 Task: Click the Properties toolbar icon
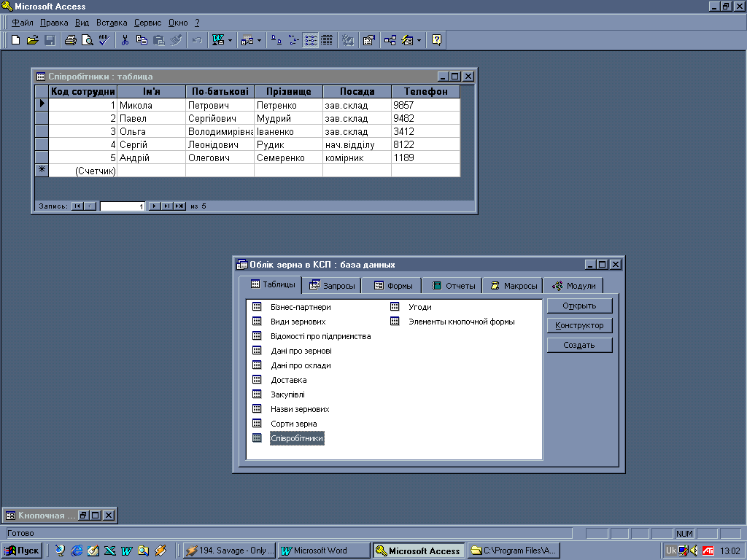pos(368,40)
